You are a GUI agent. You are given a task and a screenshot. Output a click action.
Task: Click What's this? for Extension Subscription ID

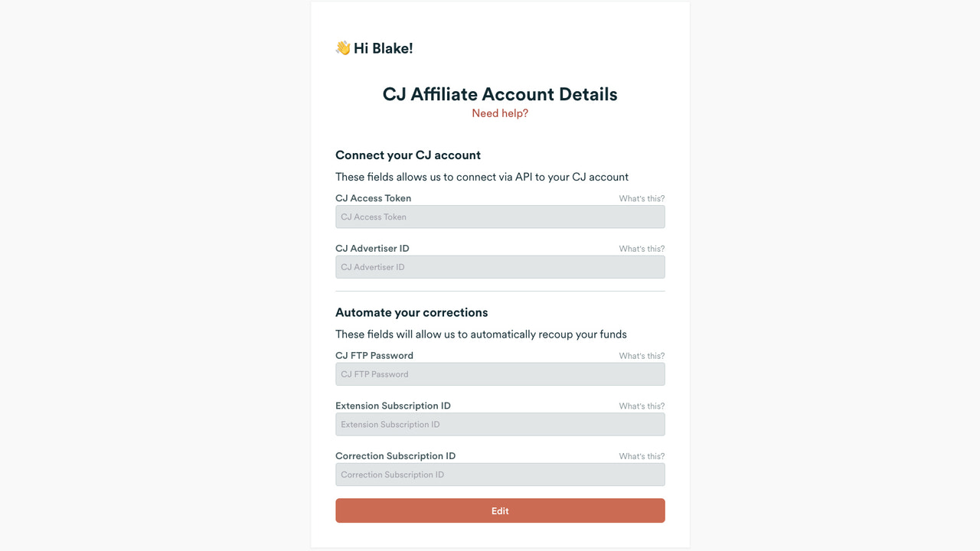click(x=642, y=406)
